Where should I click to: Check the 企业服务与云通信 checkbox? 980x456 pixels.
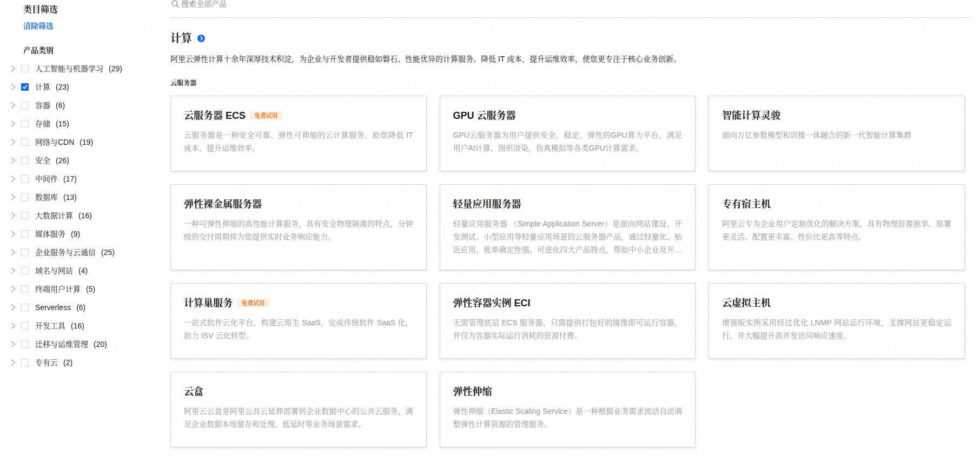[25, 252]
